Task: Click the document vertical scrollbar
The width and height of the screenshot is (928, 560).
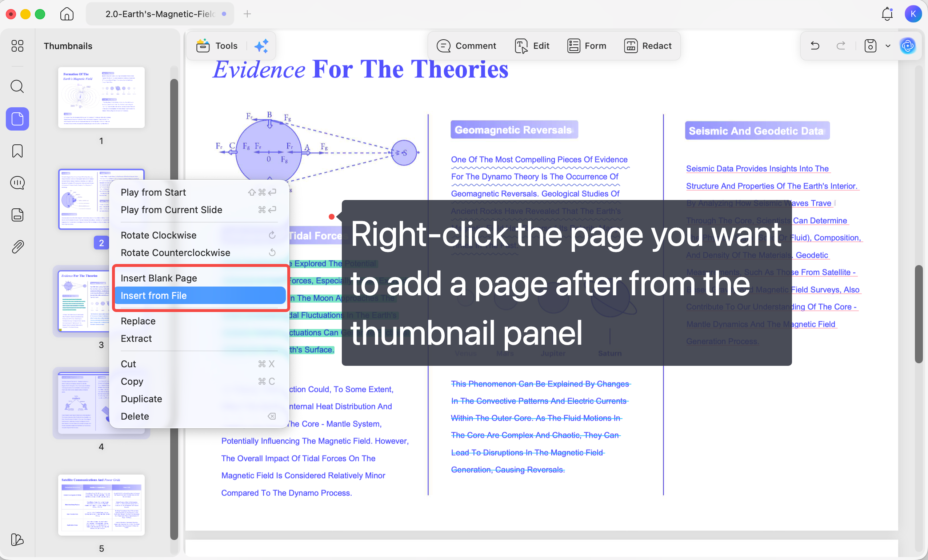Action: coord(919,314)
